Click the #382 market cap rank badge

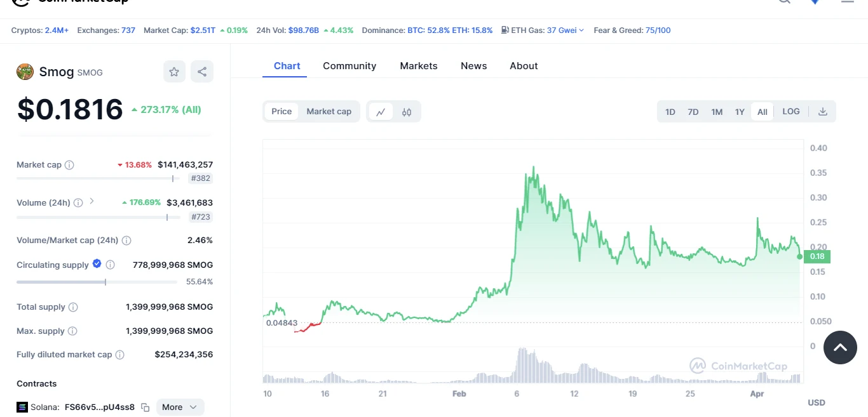201,178
